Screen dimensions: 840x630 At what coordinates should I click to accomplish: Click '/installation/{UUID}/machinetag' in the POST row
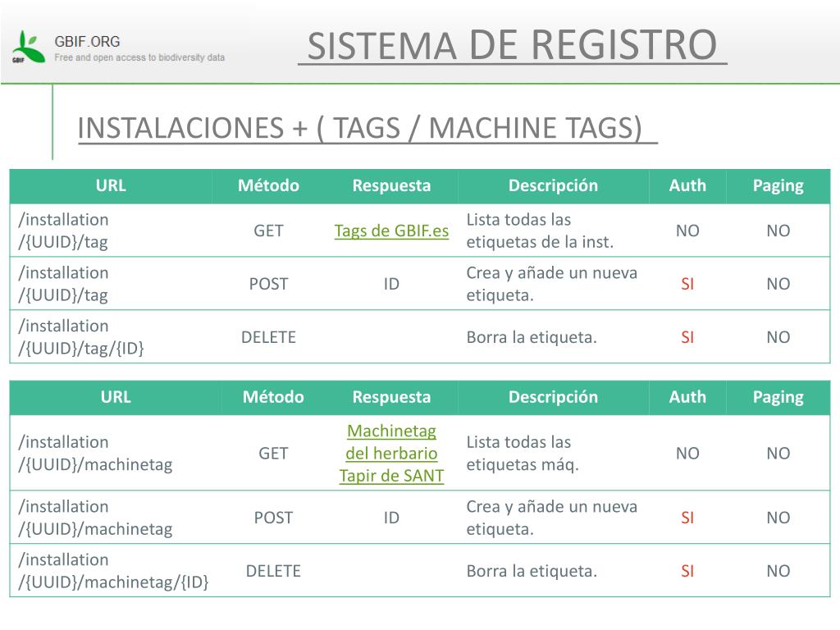click(x=95, y=518)
